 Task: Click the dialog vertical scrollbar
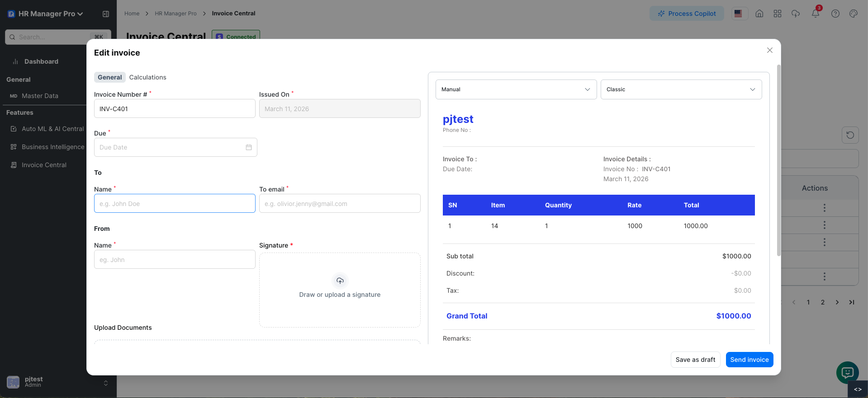click(x=778, y=160)
